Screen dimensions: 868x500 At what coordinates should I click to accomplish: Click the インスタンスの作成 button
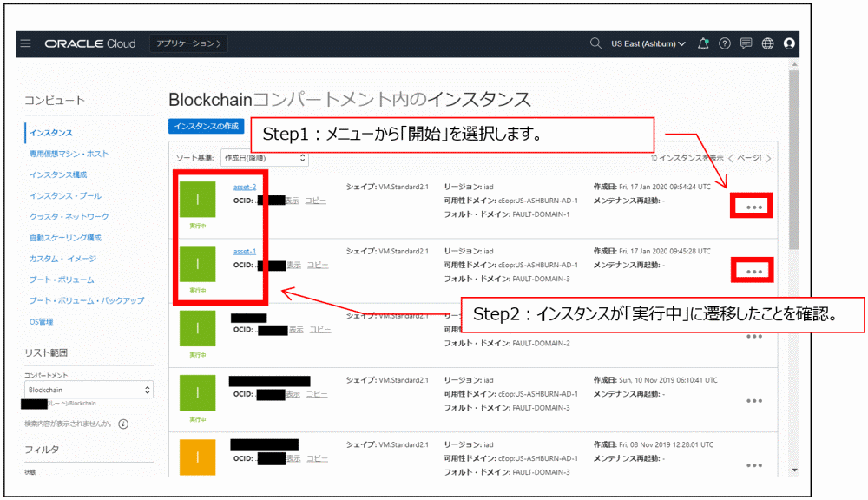[x=206, y=126]
